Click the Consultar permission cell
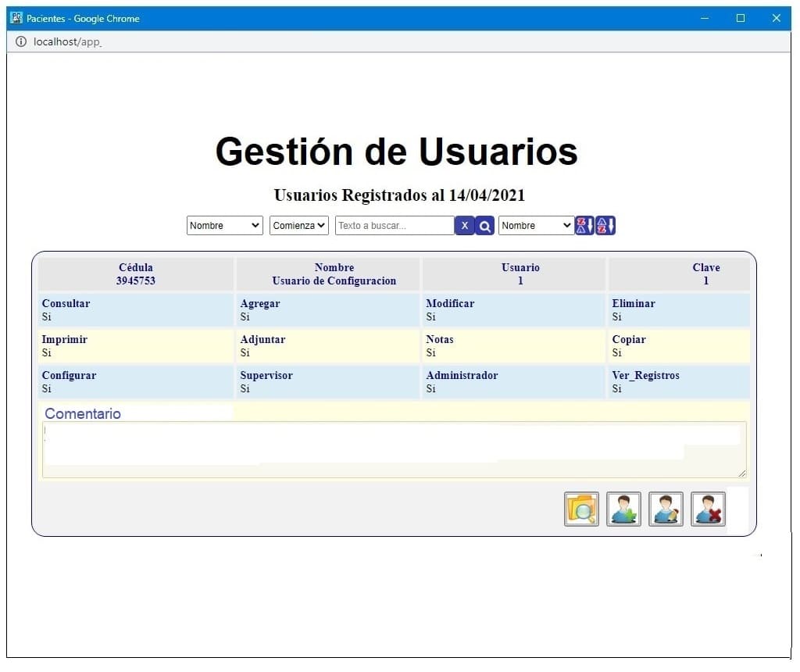The image size is (800, 672). click(136, 309)
